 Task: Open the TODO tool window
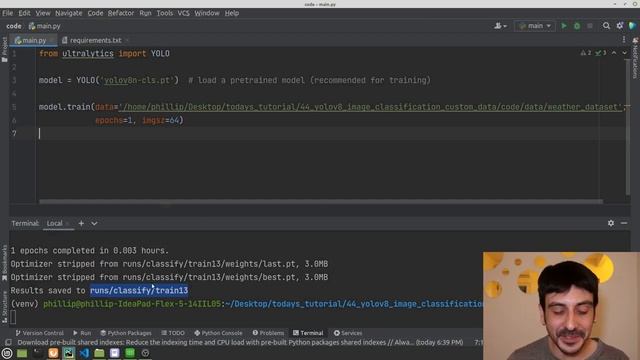[173, 333]
